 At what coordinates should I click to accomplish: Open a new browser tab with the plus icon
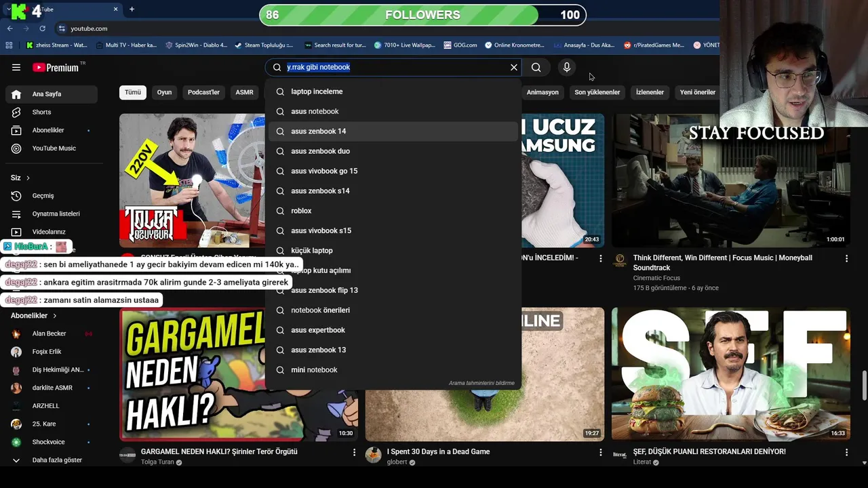pos(132,9)
